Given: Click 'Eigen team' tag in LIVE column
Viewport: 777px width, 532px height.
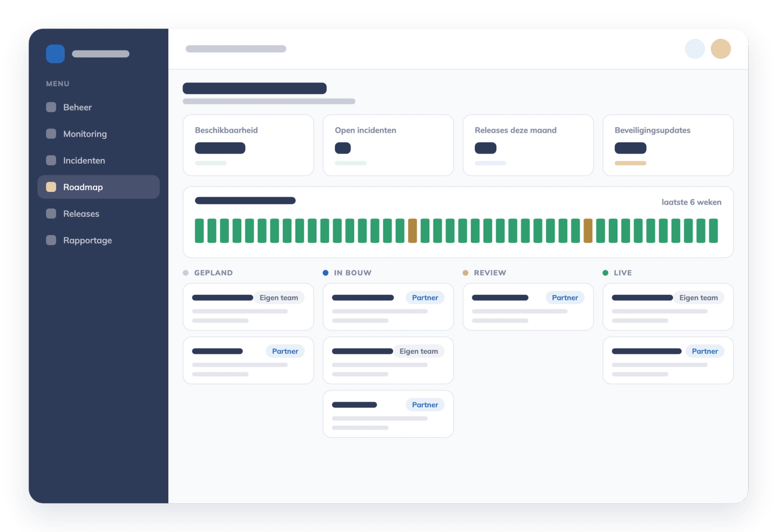Looking at the screenshot, I should pos(698,298).
